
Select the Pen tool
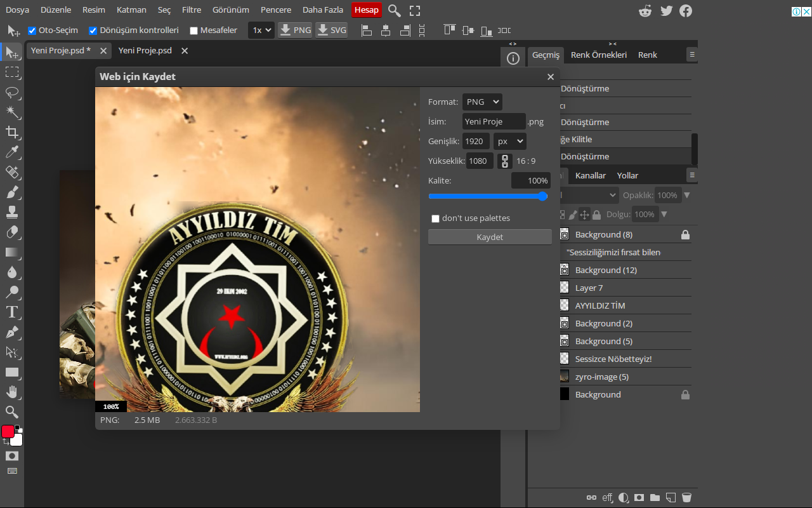click(12, 332)
